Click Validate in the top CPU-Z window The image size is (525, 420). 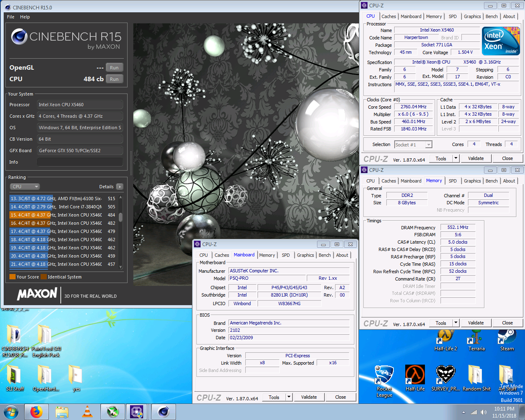(476, 158)
